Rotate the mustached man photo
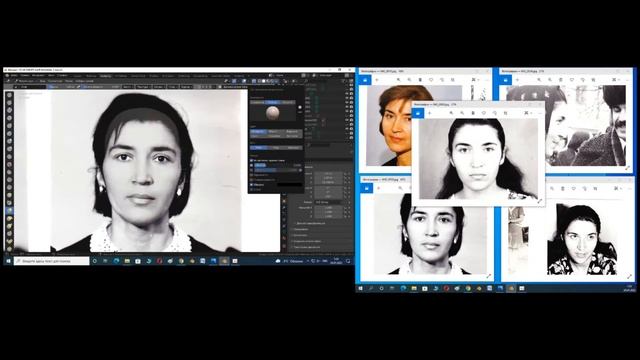This screenshot has width=640, height=360. (x=583, y=80)
